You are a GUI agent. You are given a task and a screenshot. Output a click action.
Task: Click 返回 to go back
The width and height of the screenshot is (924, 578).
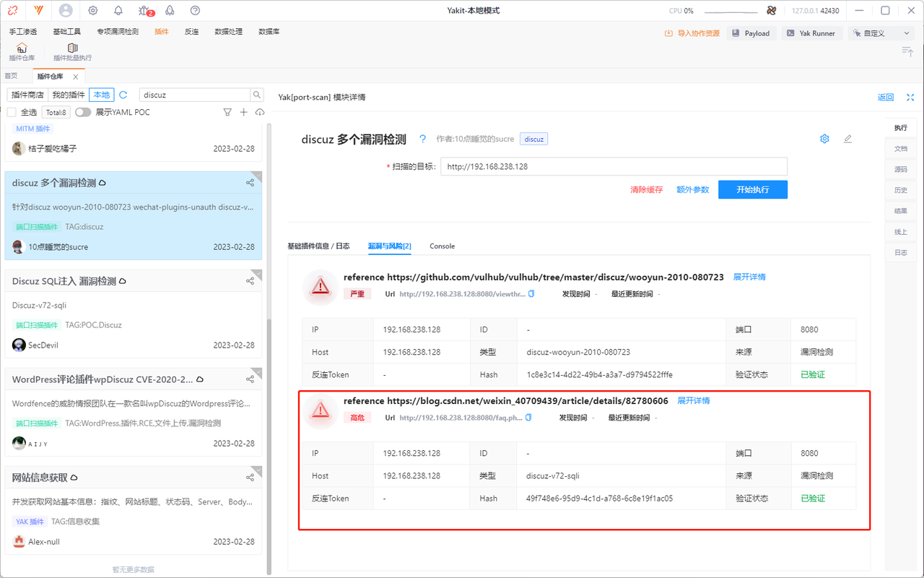tap(886, 98)
